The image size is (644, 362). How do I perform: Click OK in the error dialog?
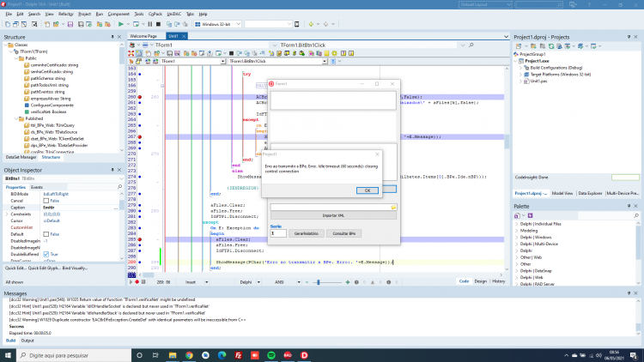click(368, 190)
